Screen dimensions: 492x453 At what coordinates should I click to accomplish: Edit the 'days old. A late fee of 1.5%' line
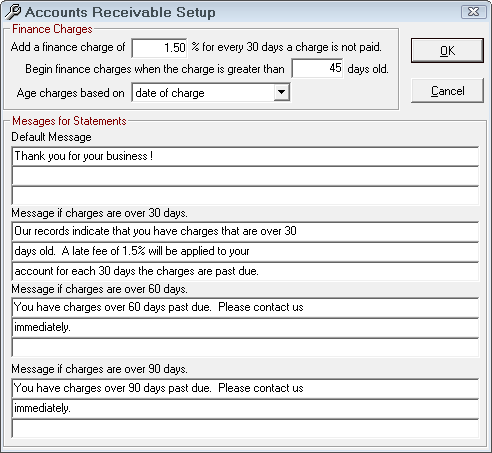(245, 252)
